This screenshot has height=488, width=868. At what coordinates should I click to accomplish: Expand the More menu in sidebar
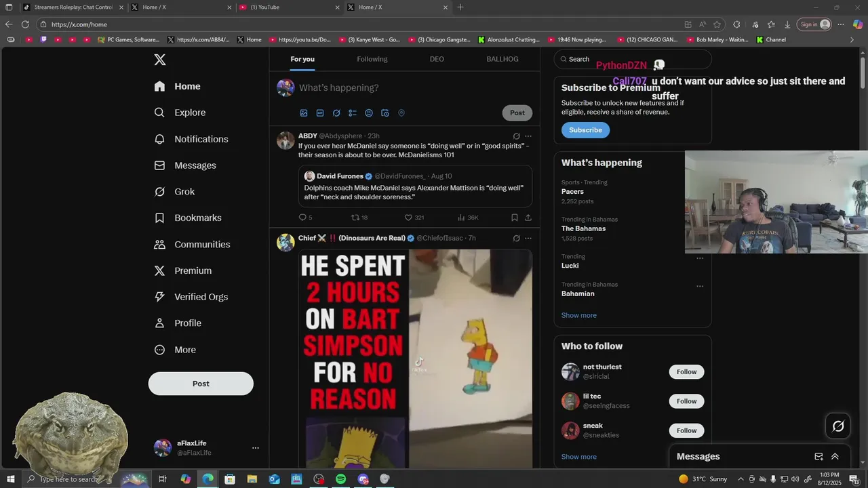pos(176,350)
